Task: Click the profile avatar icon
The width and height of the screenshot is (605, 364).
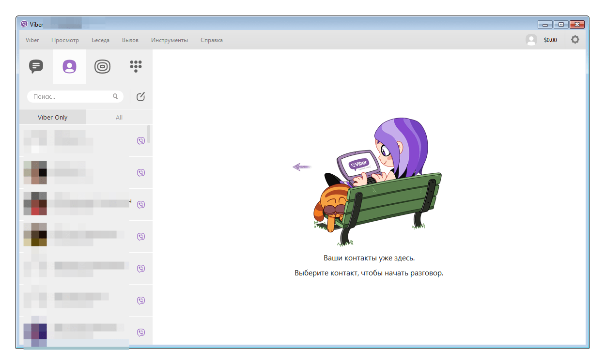Action: [531, 40]
